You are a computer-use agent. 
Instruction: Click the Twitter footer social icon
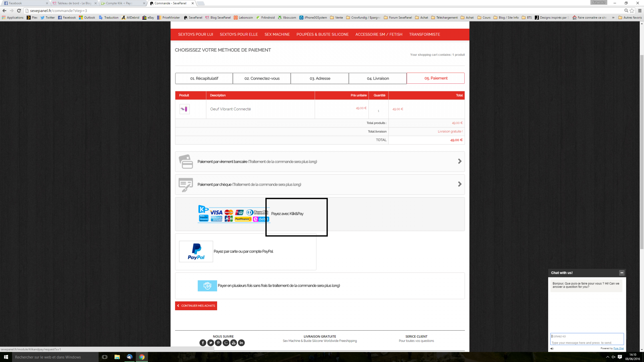click(x=211, y=343)
